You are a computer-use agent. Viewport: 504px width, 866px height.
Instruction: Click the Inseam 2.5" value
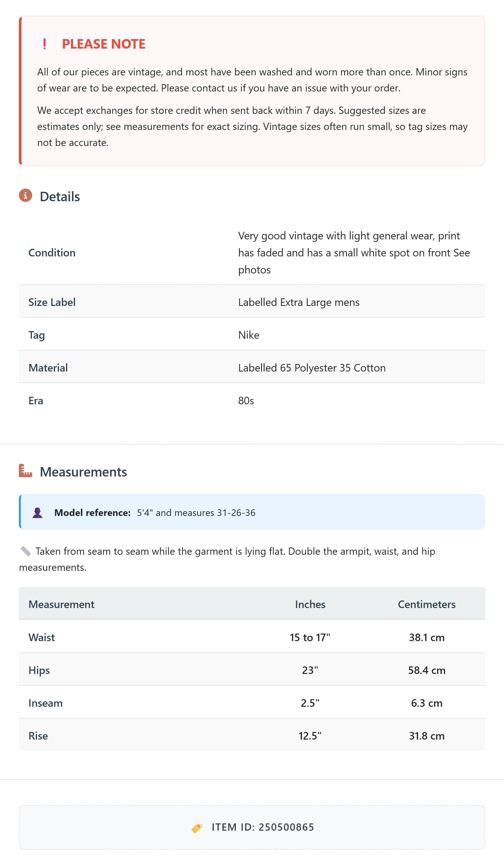310,703
